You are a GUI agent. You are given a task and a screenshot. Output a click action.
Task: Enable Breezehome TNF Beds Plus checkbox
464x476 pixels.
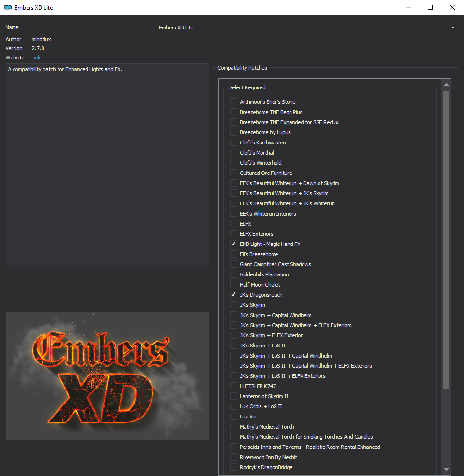(x=233, y=112)
